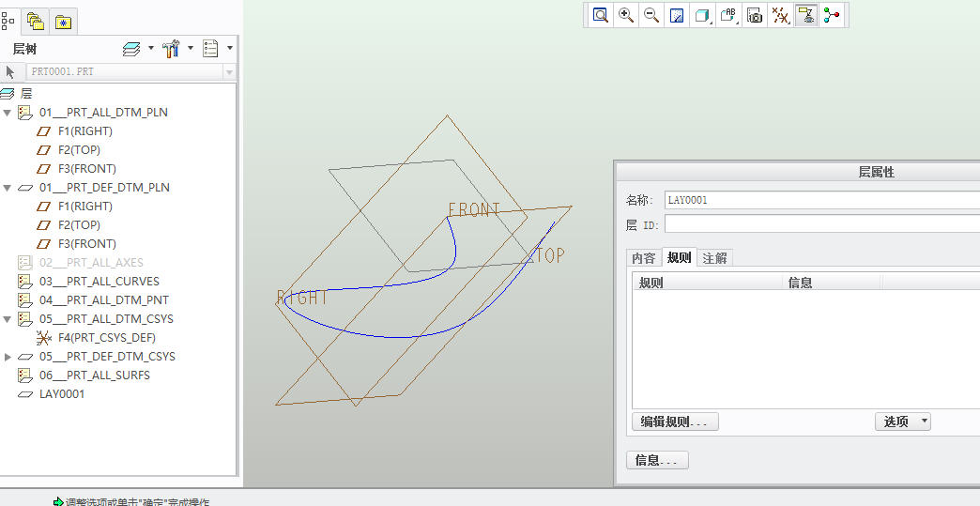This screenshot has width=980, height=506.
Task: Select the 05__PRT_DEF_DTM_CSYS layer
Action: coord(108,356)
